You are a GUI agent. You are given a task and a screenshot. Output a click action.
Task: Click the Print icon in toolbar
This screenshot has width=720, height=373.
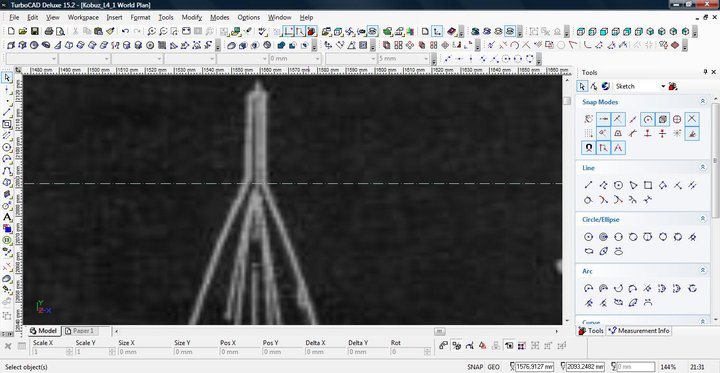point(49,32)
